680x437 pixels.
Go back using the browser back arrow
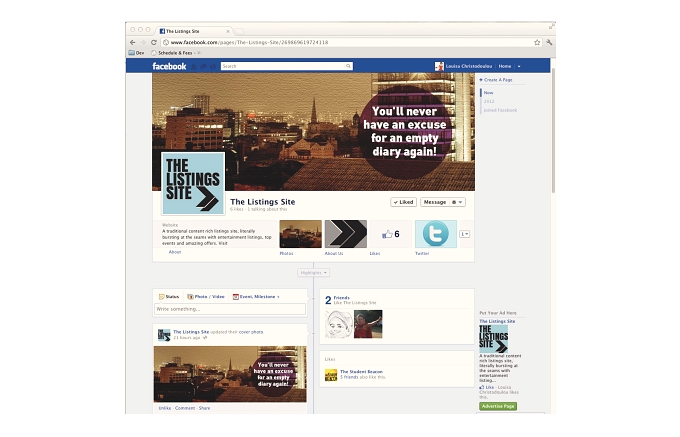point(132,42)
